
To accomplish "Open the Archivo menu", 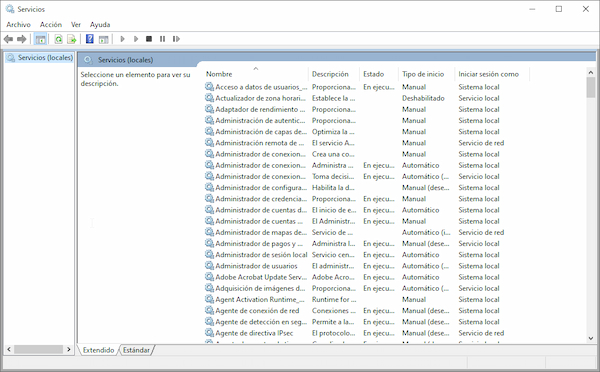I will click(18, 24).
